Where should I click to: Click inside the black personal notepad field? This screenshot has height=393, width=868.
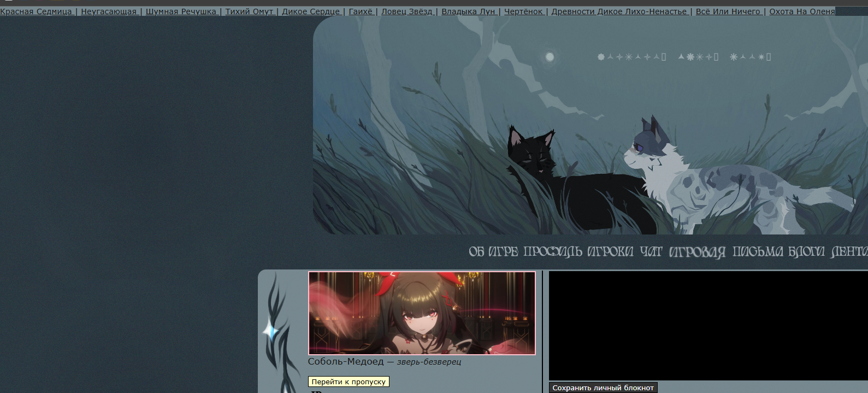[708, 325]
